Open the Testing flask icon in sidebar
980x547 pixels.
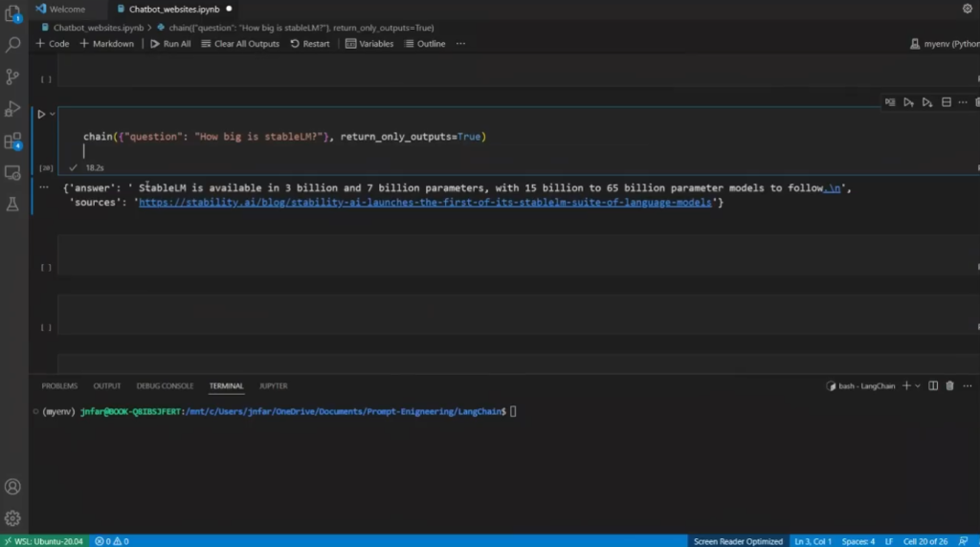[x=13, y=205]
